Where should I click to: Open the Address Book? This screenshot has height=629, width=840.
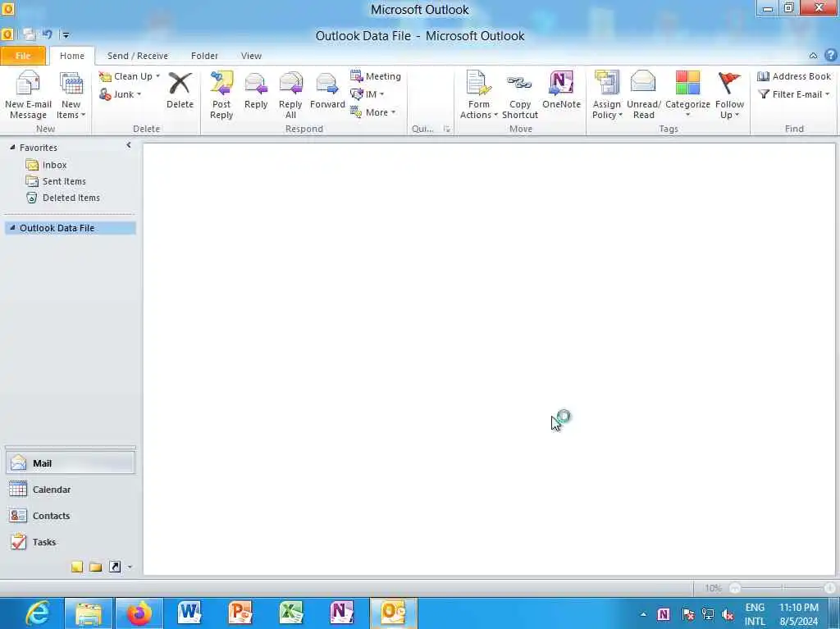click(x=794, y=76)
